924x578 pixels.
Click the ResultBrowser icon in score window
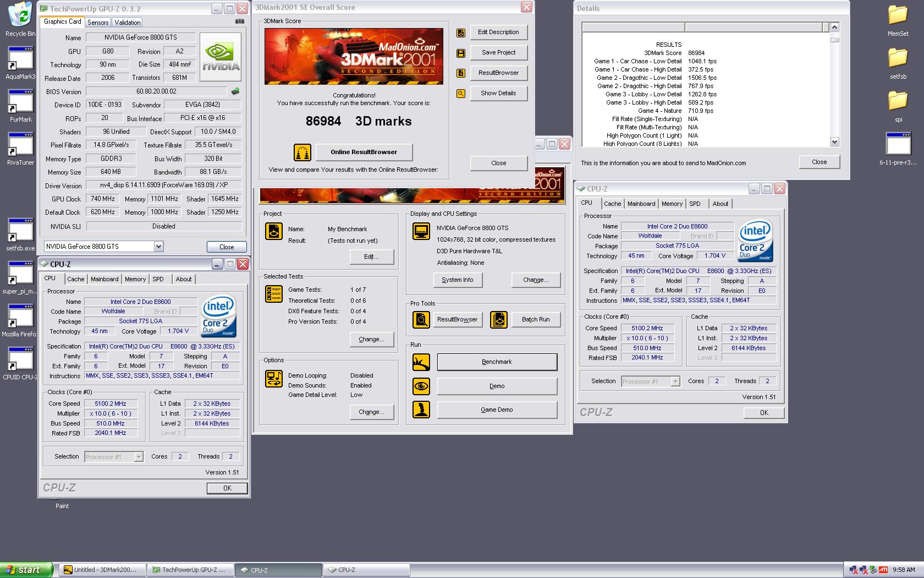461,73
